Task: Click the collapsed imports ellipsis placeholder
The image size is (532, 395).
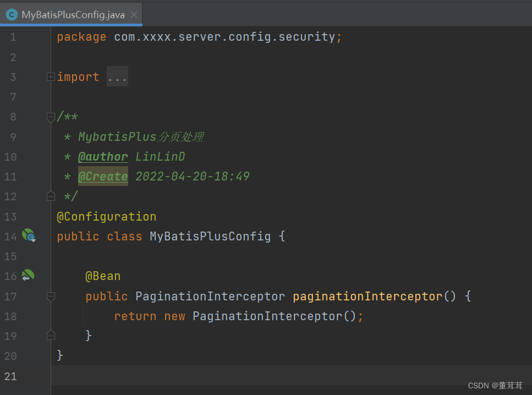Action: [117, 76]
